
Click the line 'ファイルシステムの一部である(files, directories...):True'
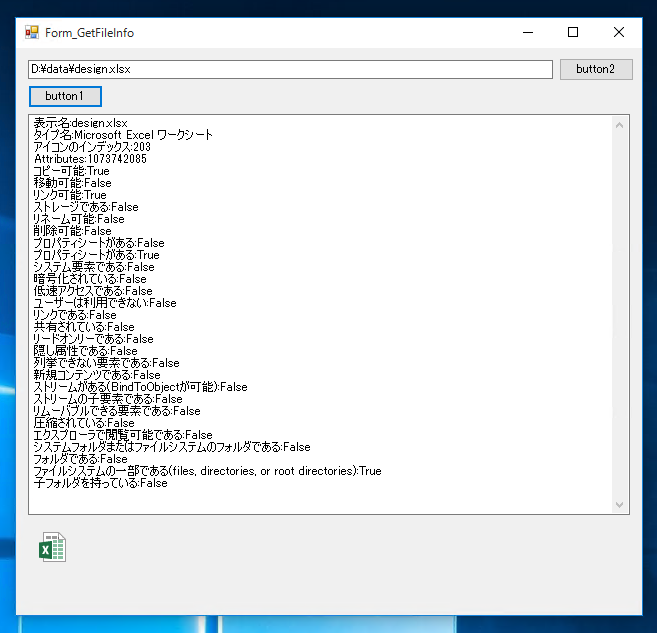(x=208, y=471)
